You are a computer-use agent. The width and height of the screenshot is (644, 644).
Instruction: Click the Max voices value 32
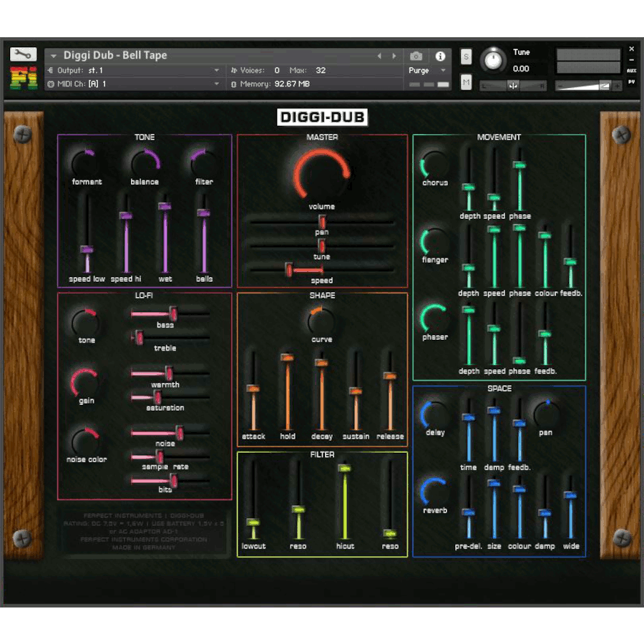(x=321, y=71)
